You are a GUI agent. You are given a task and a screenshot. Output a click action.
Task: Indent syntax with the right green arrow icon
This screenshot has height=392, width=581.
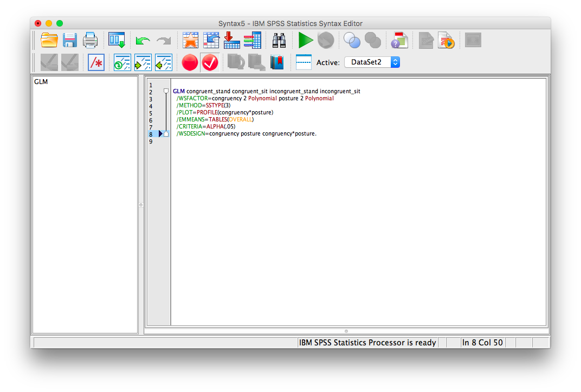tap(143, 62)
